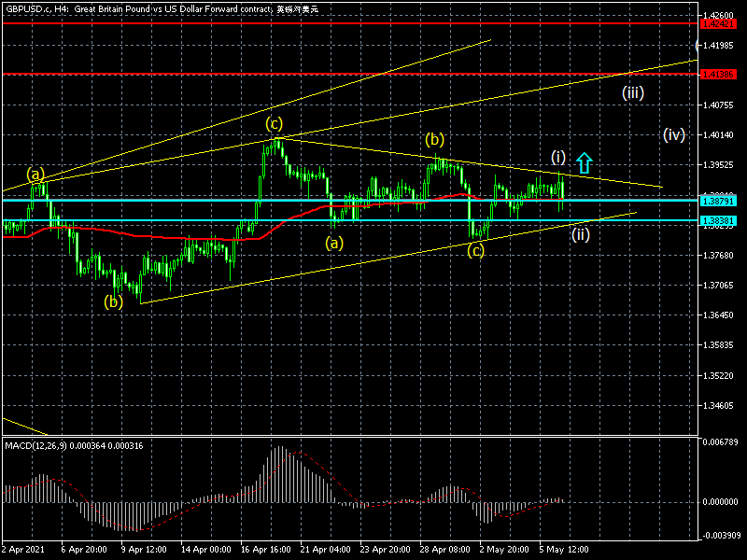Select the yellow (c) label under the 2 May low

(475, 250)
